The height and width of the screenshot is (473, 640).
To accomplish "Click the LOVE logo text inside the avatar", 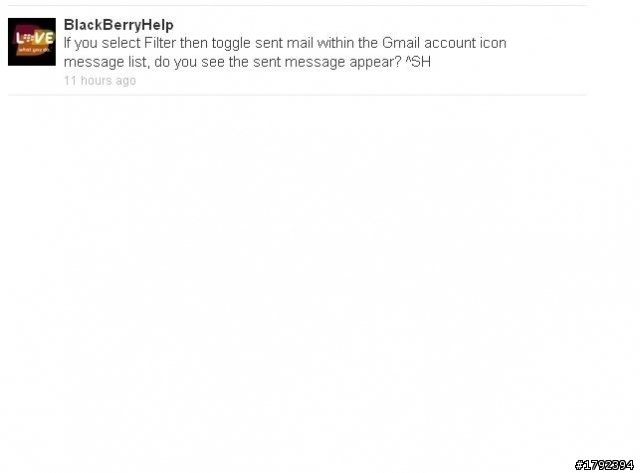I will [x=35, y=38].
